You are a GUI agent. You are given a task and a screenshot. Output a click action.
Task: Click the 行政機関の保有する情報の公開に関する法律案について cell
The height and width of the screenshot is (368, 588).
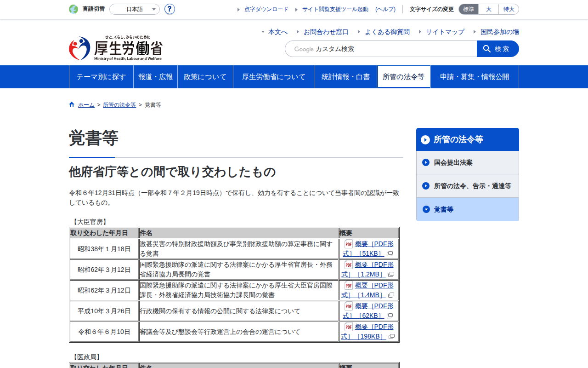click(239, 311)
